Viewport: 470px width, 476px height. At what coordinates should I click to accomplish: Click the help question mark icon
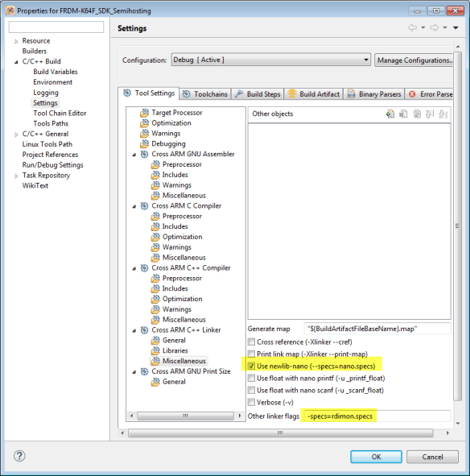(x=19, y=456)
